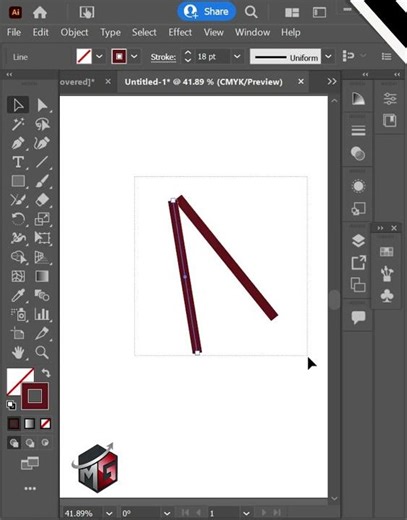
Task: Enable Draw Normal mode
Action: click(14, 443)
